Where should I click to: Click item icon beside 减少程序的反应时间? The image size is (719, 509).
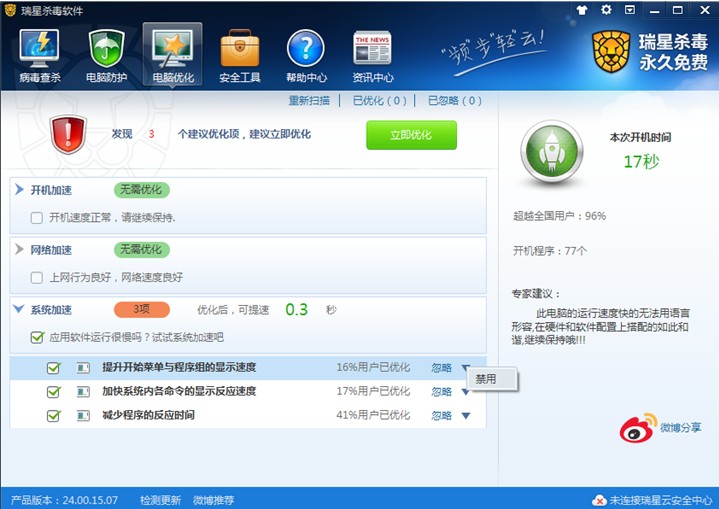coord(83,416)
